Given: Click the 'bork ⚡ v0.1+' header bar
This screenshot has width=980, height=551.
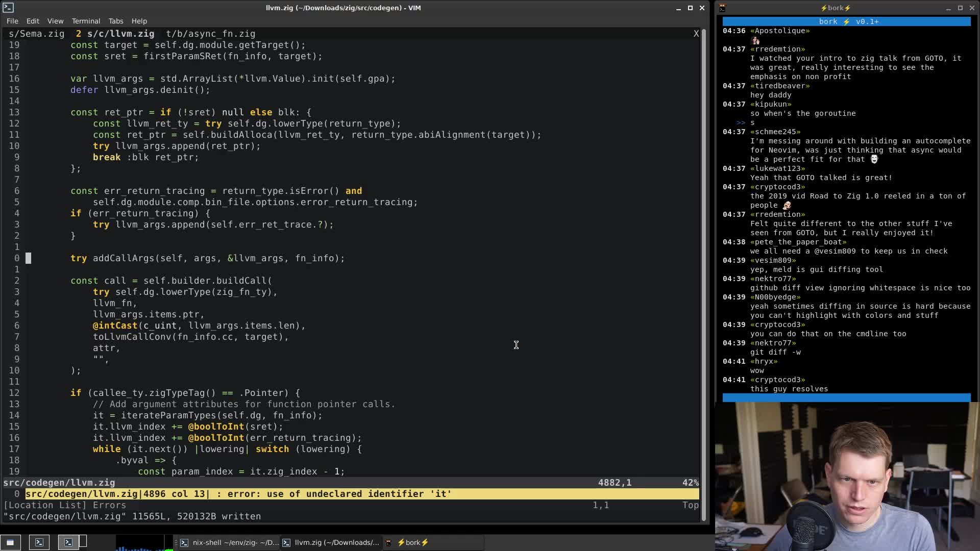Looking at the screenshot, I should pos(846,21).
